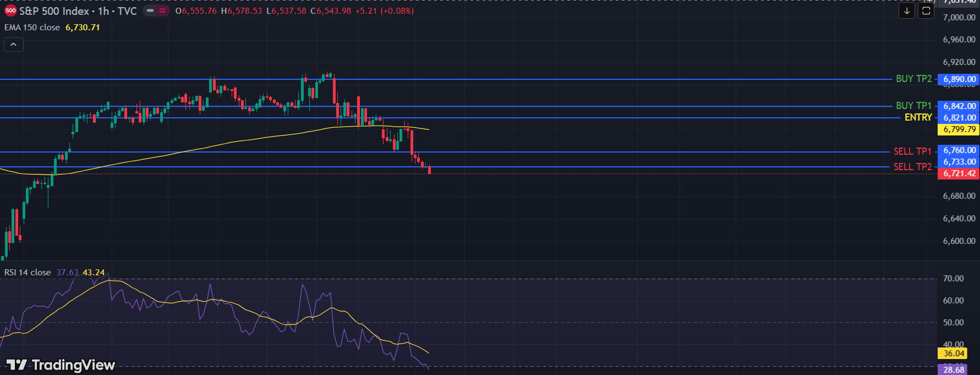Select the yellow ENTRY line label
The image size is (980, 375).
point(918,117)
